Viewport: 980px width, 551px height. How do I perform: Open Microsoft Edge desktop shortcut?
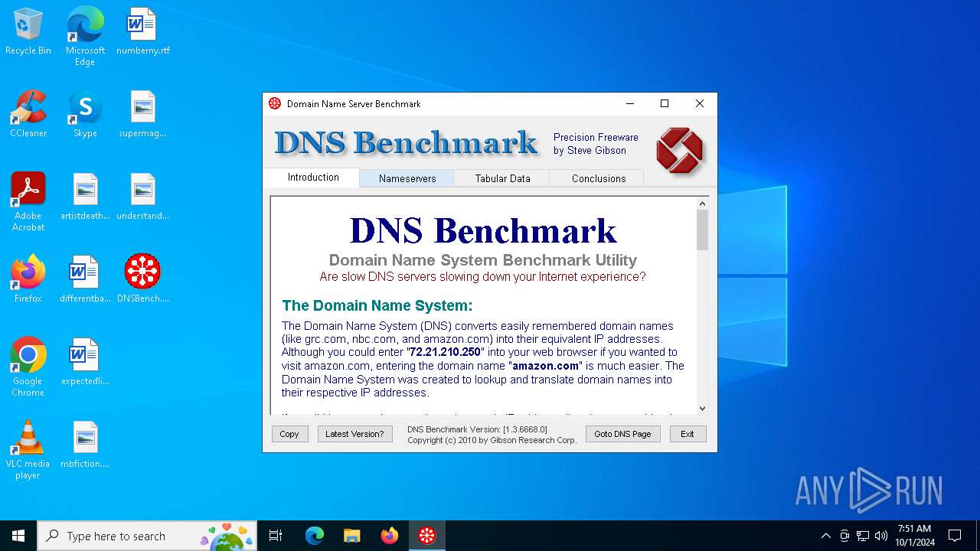[x=85, y=37]
